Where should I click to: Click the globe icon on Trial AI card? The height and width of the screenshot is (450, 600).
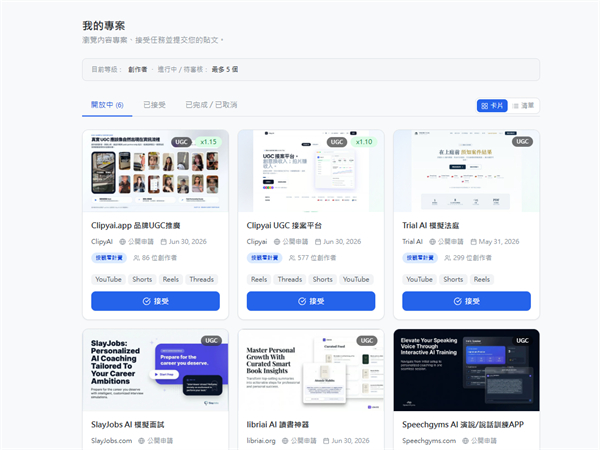click(432, 242)
